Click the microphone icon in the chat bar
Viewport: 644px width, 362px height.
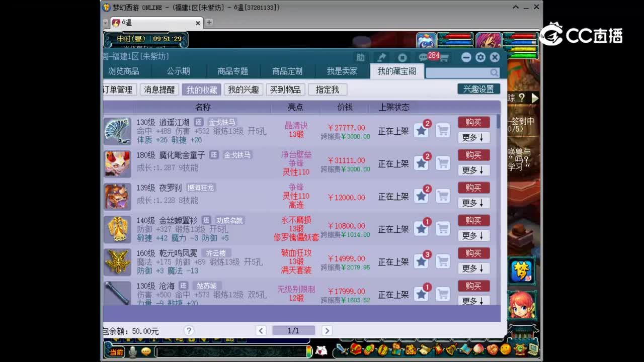(x=133, y=351)
